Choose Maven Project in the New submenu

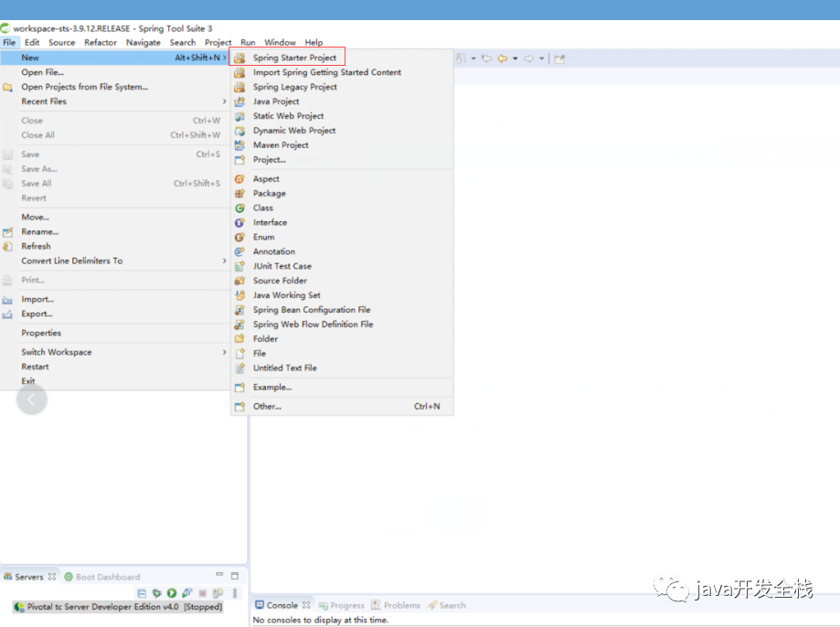tap(281, 145)
